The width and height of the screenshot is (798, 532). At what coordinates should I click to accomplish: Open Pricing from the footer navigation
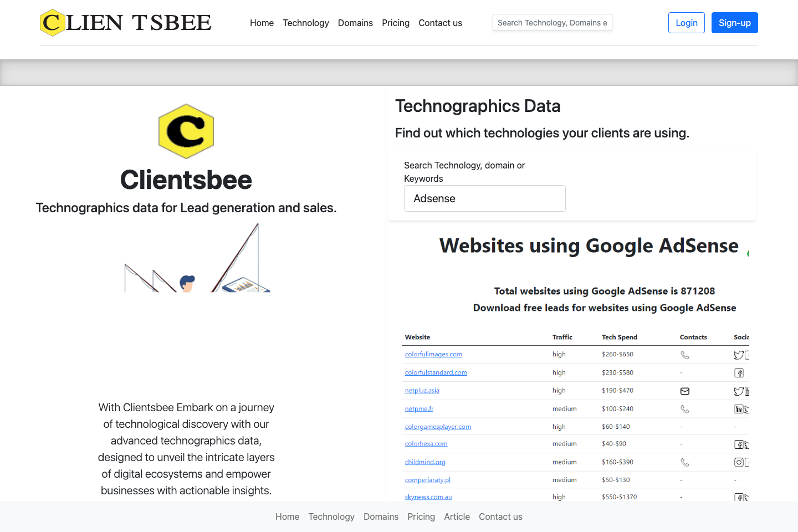point(421,516)
